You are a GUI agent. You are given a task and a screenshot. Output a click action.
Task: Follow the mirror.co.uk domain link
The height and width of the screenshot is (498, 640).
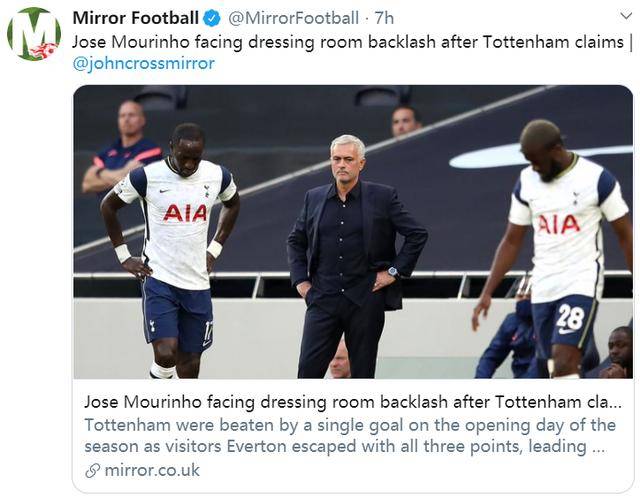tap(153, 470)
